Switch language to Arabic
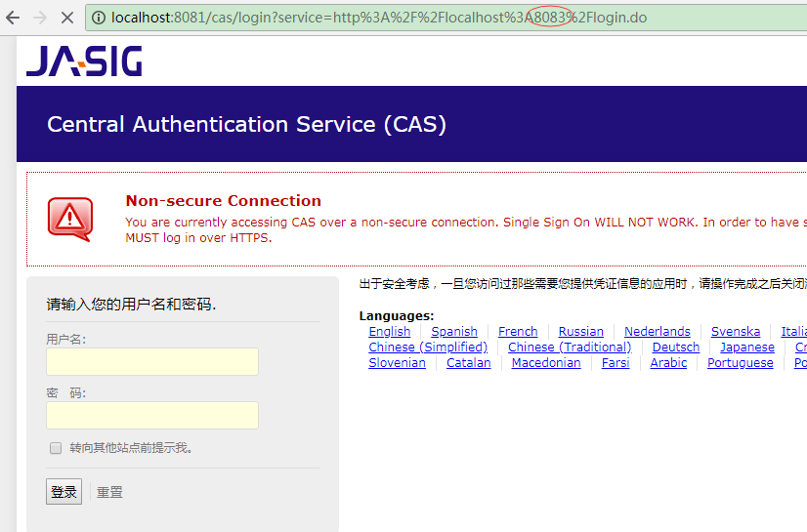807x532 pixels. click(668, 362)
